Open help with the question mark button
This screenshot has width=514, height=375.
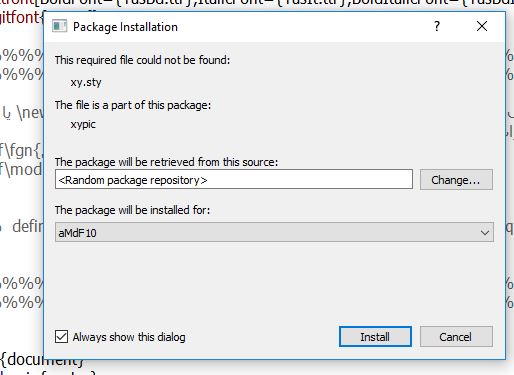(437, 26)
